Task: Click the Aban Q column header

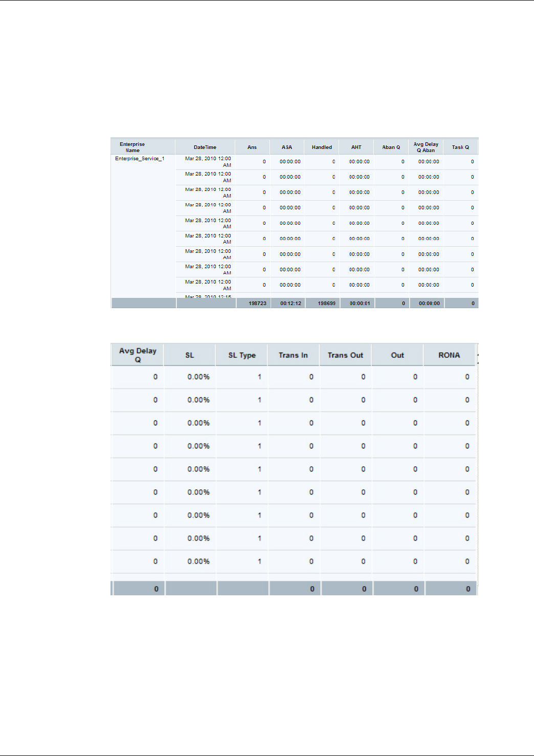Action: [391, 147]
